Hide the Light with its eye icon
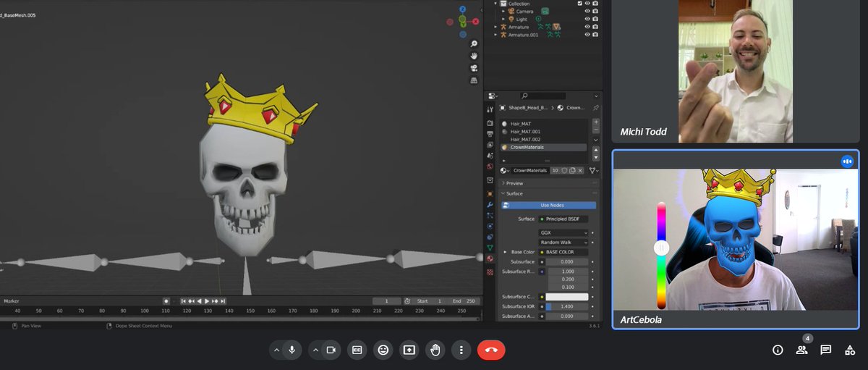The image size is (868, 370). pos(587,19)
